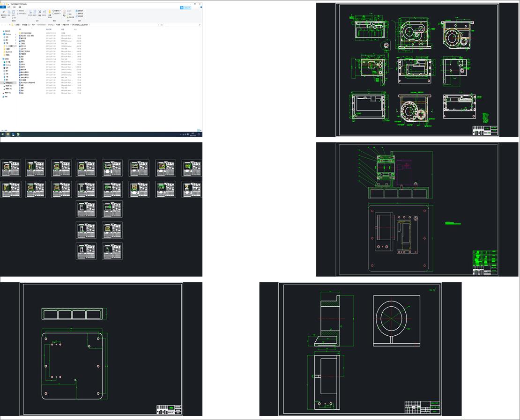Click the green notes text in fixture drawing
The image size is (520, 420).
453,223
